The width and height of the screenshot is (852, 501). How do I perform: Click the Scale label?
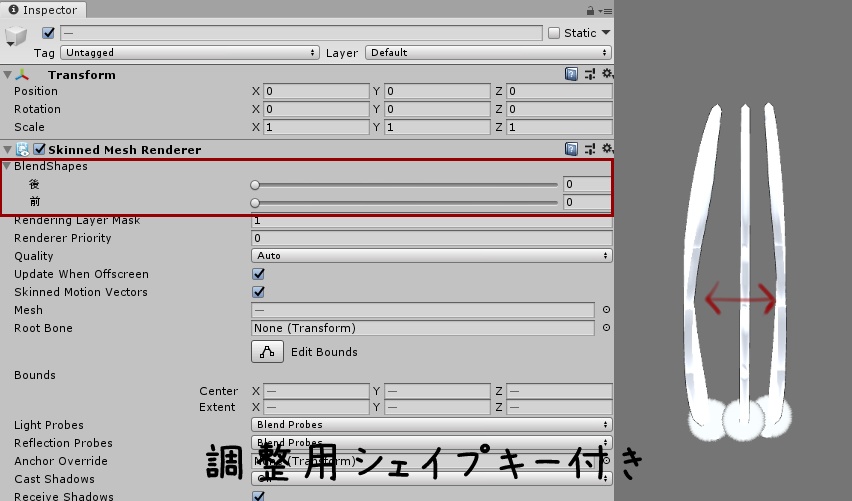coord(29,127)
